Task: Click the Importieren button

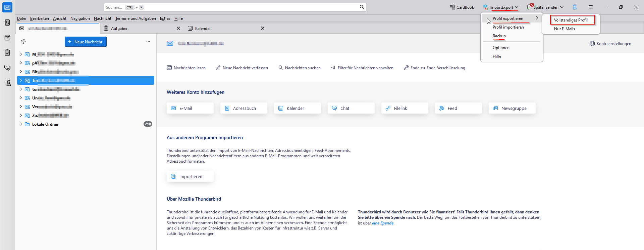Action: [x=190, y=176]
